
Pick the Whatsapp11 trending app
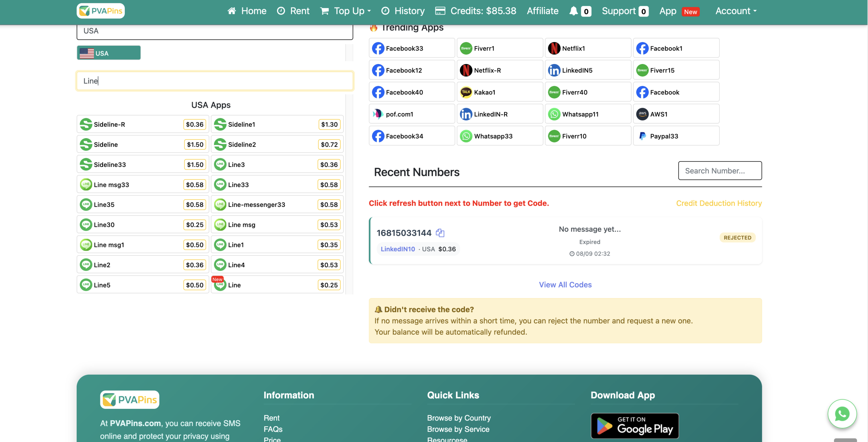pyautogui.click(x=588, y=114)
